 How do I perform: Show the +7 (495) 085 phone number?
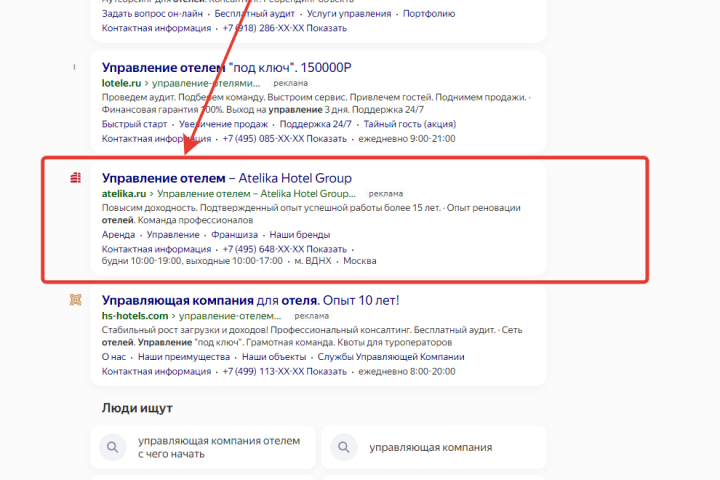284,139
